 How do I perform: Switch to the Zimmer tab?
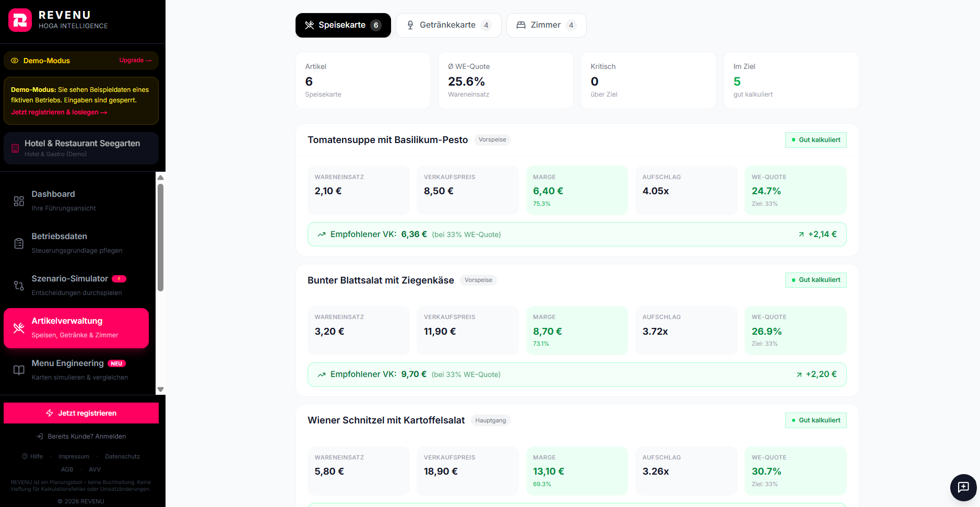click(x=546, y=25)
